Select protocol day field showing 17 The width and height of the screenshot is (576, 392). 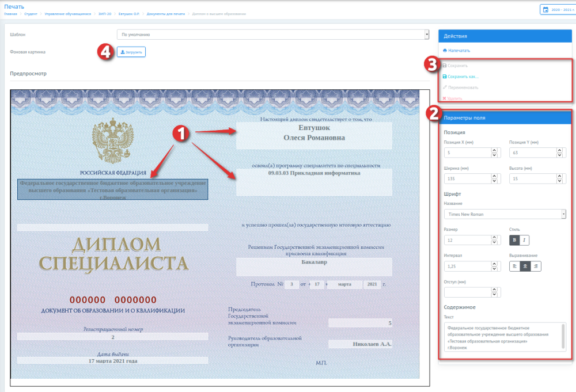(317, 284)
